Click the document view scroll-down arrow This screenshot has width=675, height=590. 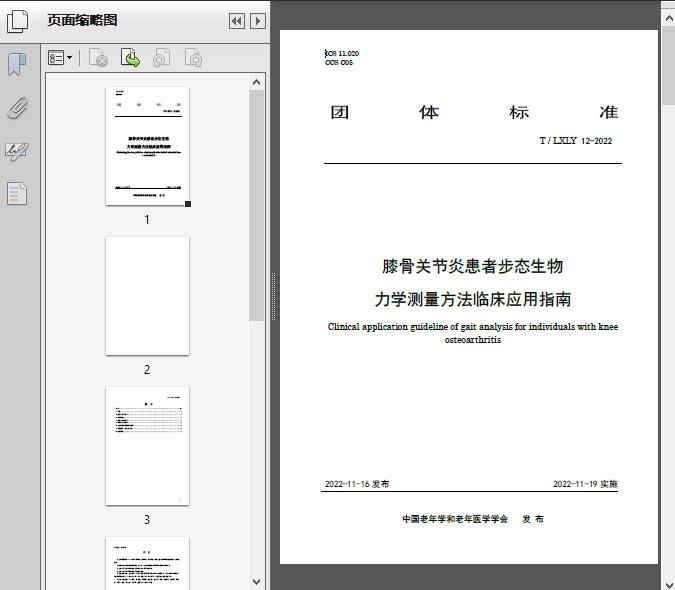(669, 583)
